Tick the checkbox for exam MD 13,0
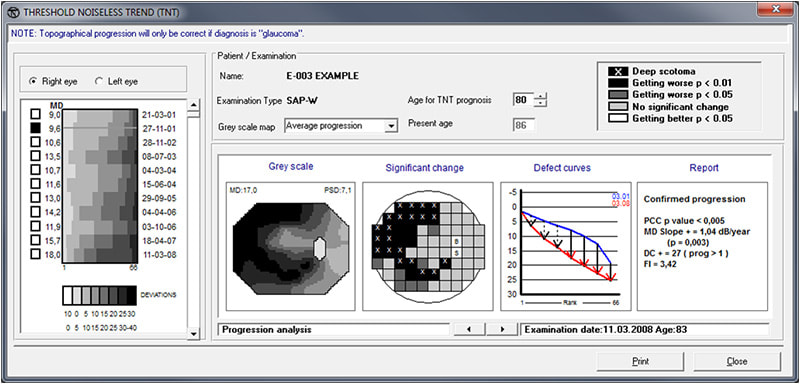 36,197
